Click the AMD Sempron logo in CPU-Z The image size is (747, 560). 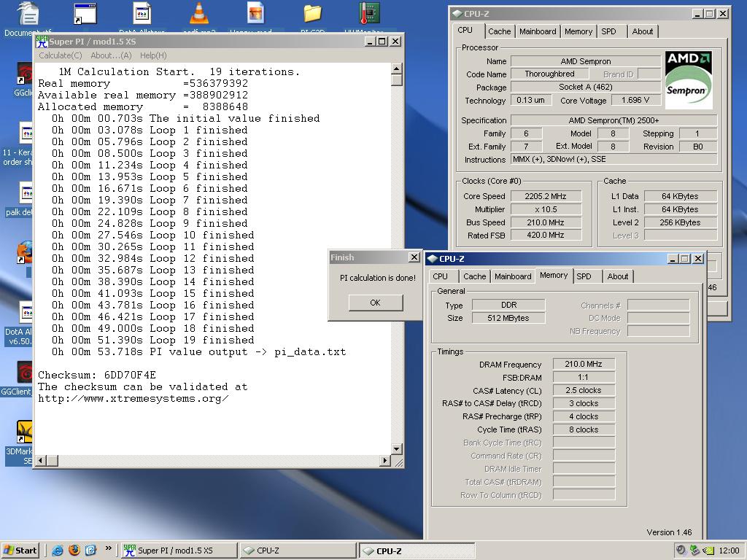coord(689,80)
